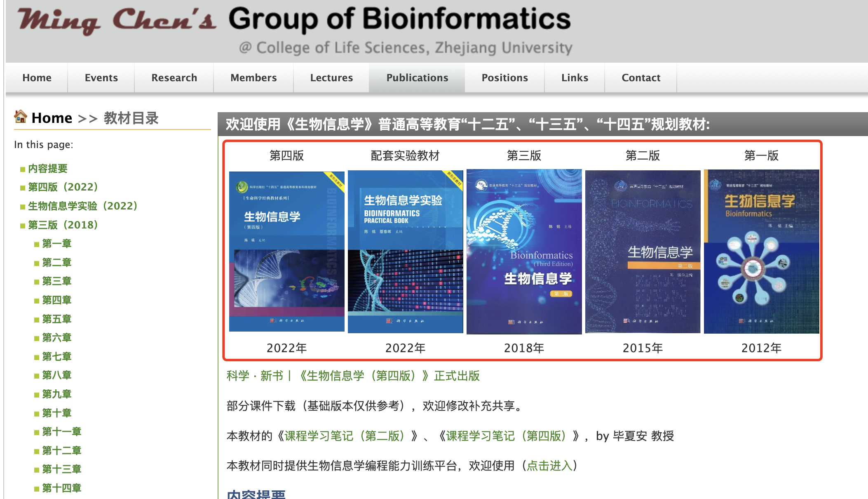Click the 第四版 2022 book cover

(x=287, y=251)
